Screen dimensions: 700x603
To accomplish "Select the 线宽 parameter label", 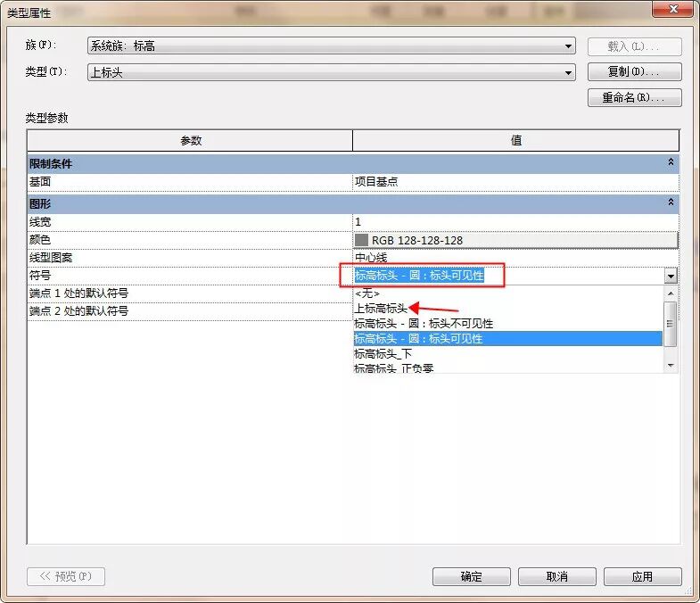I will pyautogui.click(x=40, y=222).
